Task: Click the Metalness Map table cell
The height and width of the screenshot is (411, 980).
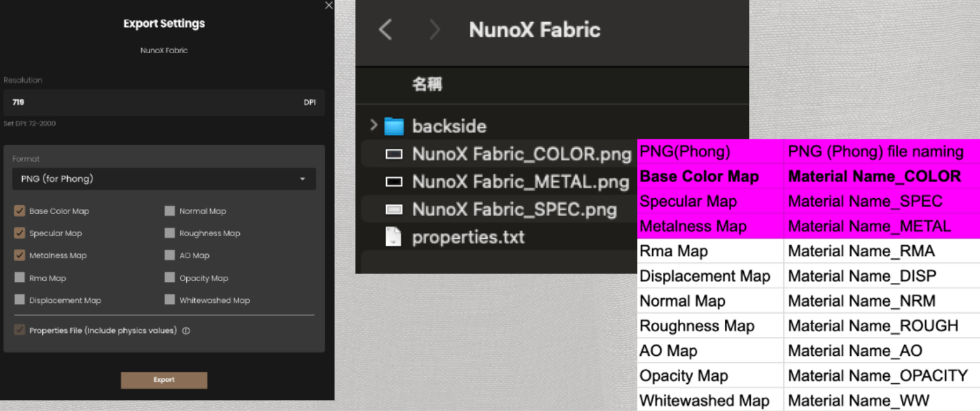Action: (710, 226)
